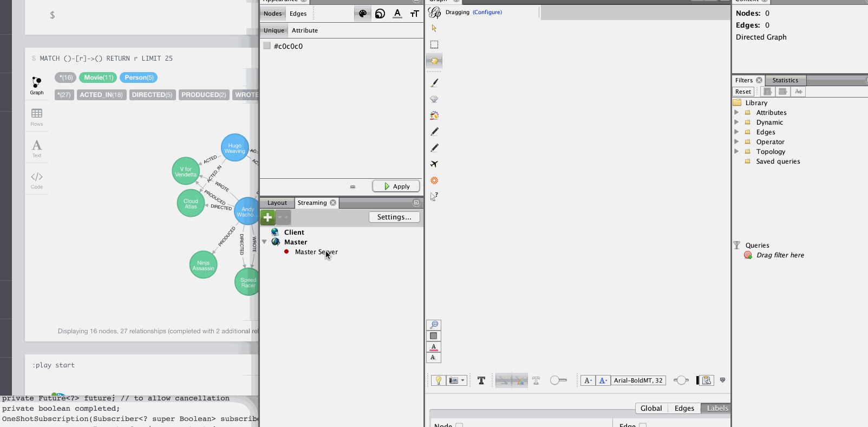The image size is (868, 427).
Task: Toggle show edge labels outlined T icon
Action: pyautogui.click(x=536, y=380)
